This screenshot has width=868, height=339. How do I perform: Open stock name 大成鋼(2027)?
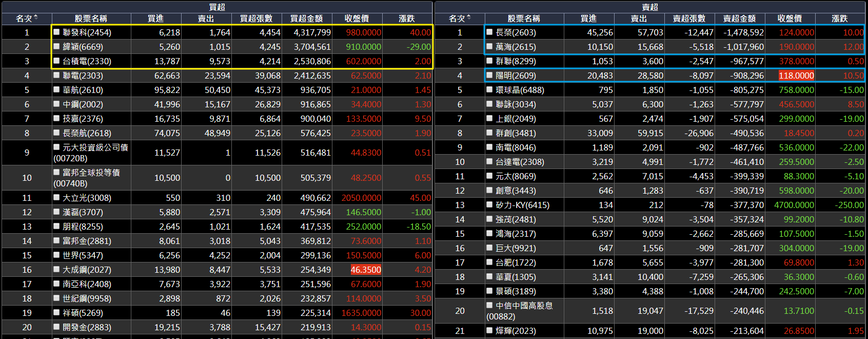[x=87, y=270]
